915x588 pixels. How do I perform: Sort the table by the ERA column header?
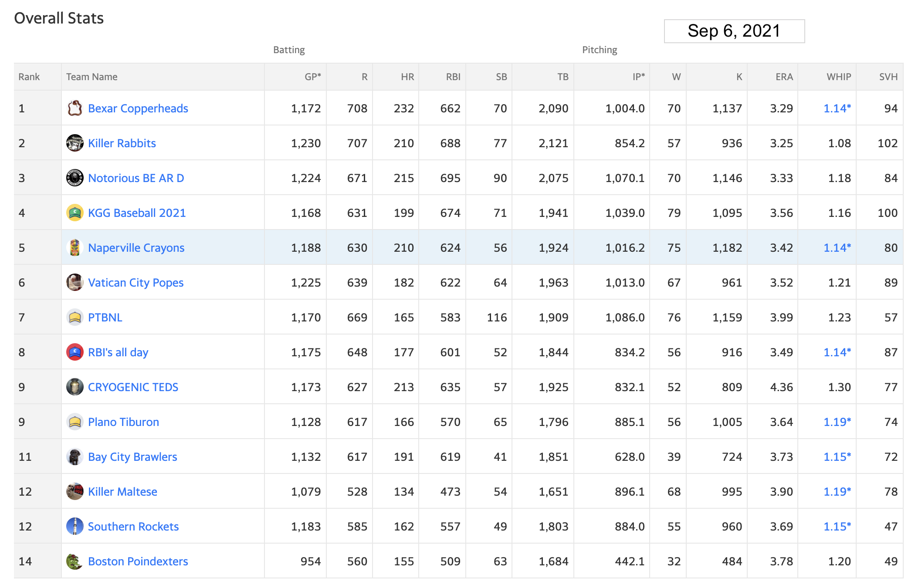[x=784, y=77]
